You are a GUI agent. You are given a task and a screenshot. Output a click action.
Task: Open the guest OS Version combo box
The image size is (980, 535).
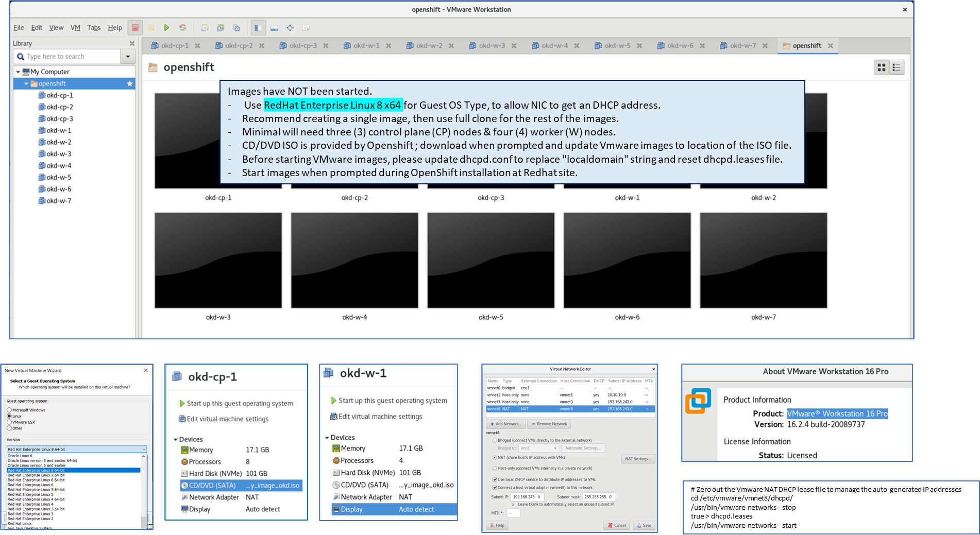[76, 450]
